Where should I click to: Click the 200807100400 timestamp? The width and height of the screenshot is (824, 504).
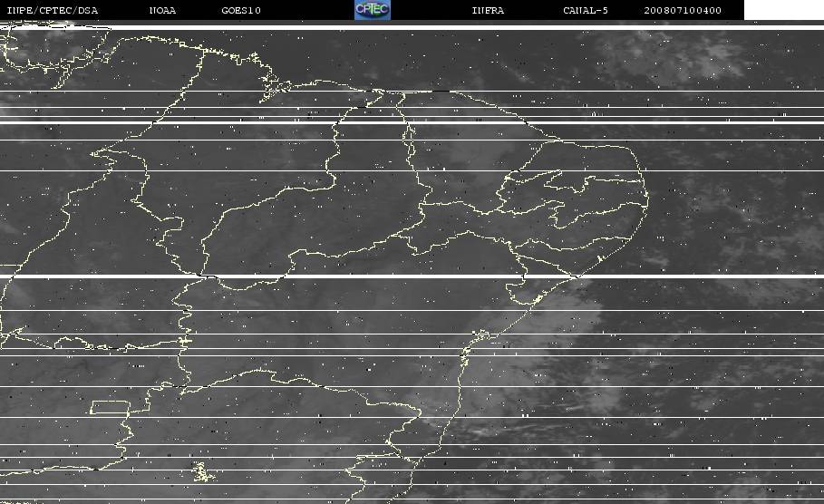tap(683, 10)
